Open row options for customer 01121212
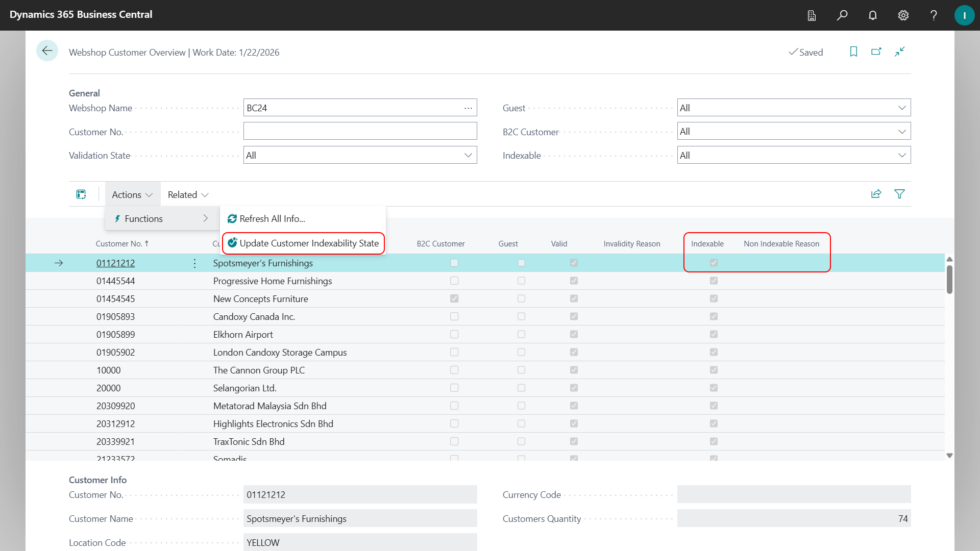Viewport: 980px width, 551px height. 194,263
